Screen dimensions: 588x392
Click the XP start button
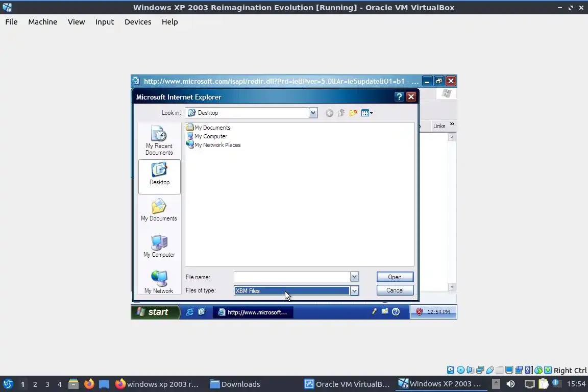click(155, 312)
